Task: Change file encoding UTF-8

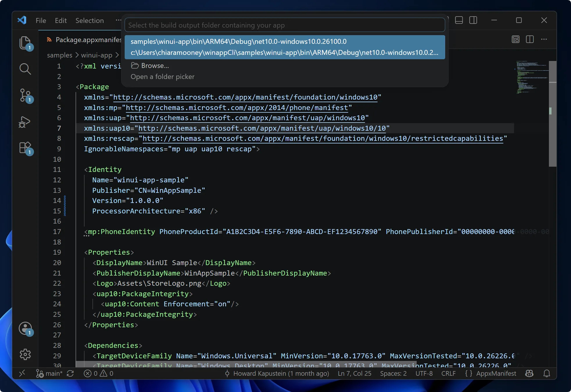Action: 424,373
